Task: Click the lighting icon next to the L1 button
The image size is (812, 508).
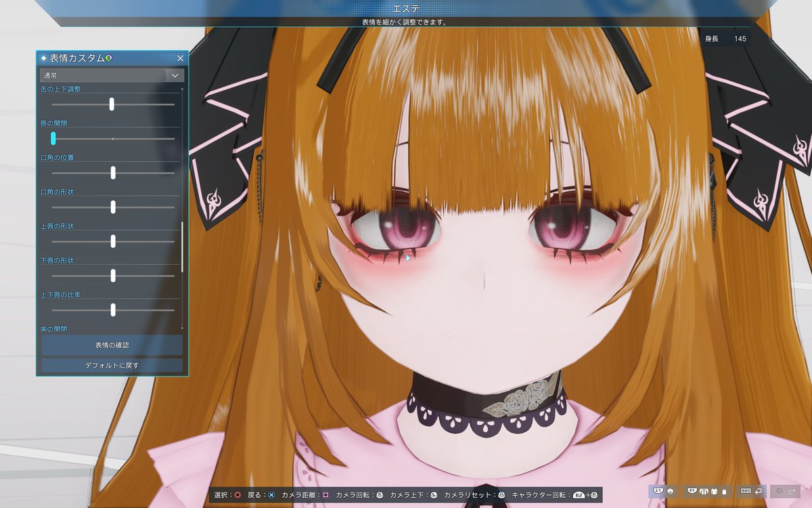Action: tap(671, 491)
